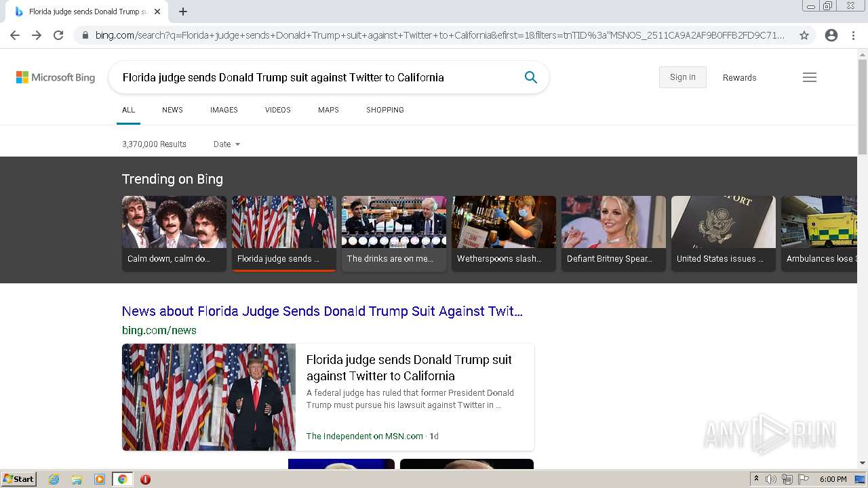Screen dimensions: 868x488
Task: Open trending card 'Florida judge sends...'
Action: click(284, 234)
